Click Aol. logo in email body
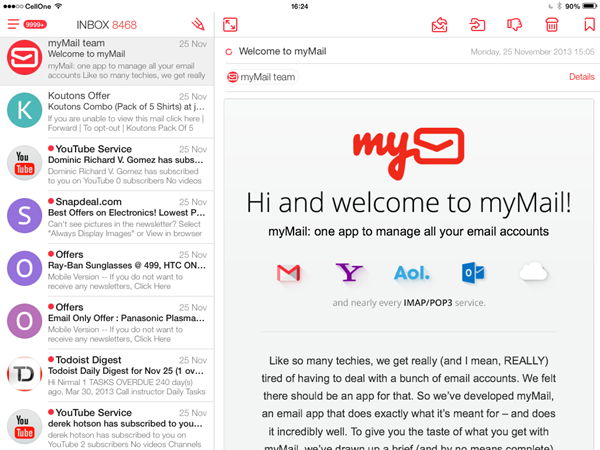The height and width of the screenshot is (450, 600). [412, 273]
